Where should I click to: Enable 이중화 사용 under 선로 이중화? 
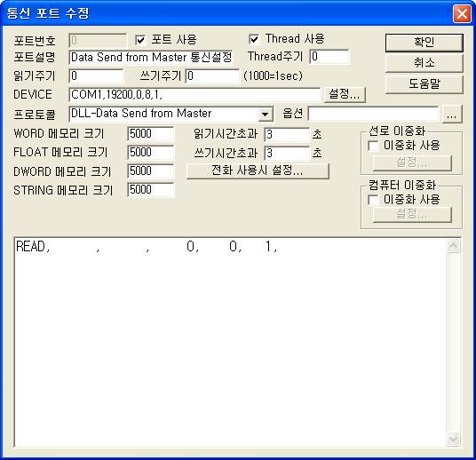click(373, 146)
